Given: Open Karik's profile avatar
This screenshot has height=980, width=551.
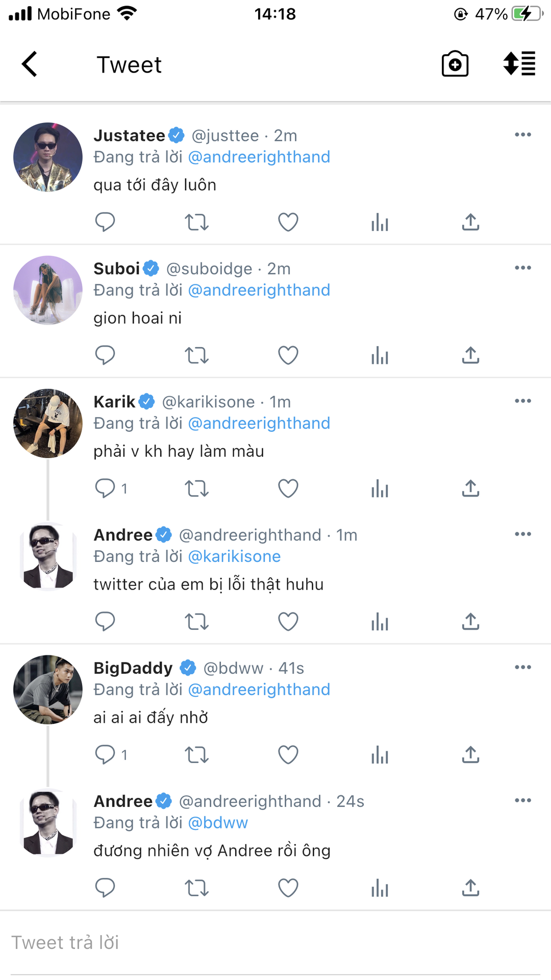Looking at the screenshot, I should tap(48, 424).
